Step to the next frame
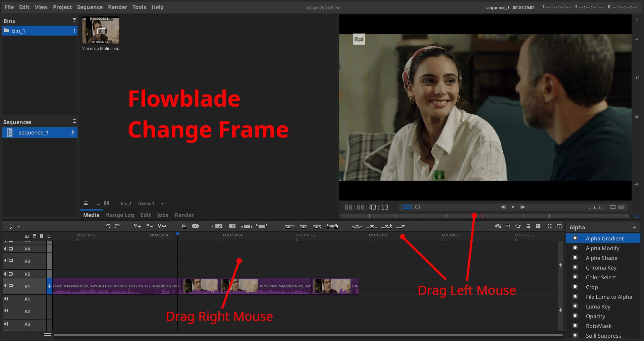The height and width of the screenshot is (341, 644). pos(523,207)
